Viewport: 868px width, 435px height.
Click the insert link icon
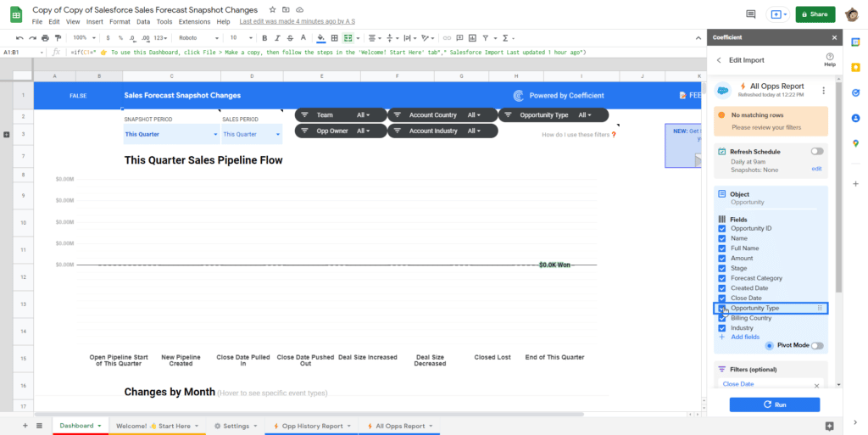point(446,38)
